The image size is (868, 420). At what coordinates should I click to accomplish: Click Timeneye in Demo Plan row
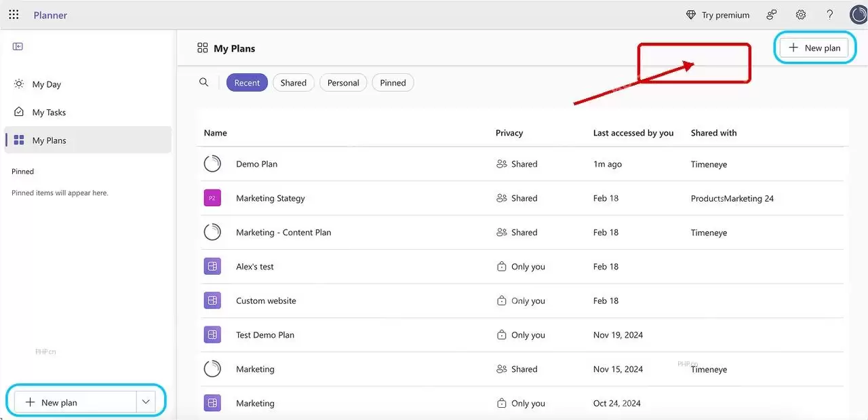tap(709, 164)
